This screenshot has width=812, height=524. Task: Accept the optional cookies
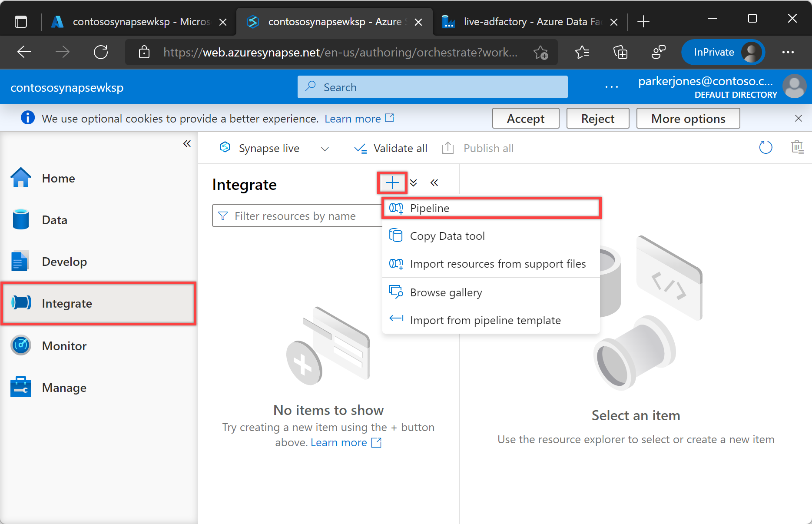[x=525, y=119]
